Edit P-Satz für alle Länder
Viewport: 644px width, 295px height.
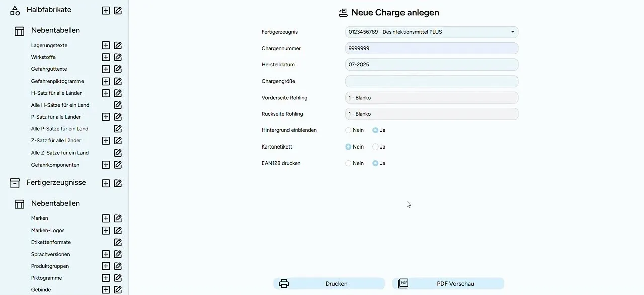click(x=118, y=117)
